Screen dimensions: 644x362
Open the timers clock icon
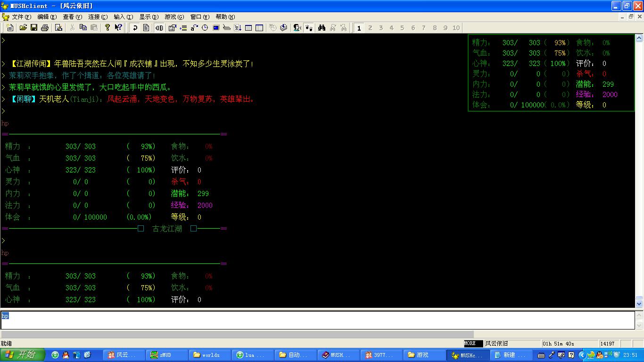205,28
